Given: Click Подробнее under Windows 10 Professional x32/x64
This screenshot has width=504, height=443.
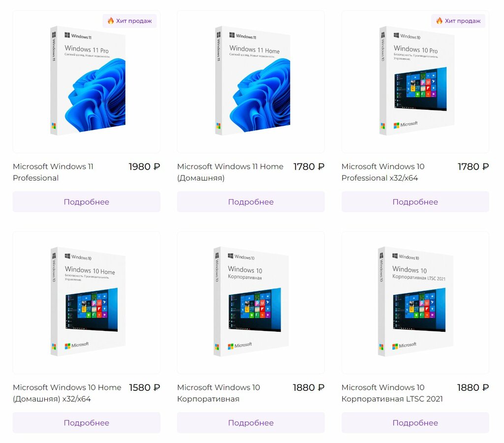Looking at the screenshot, I should coord(415,202).
